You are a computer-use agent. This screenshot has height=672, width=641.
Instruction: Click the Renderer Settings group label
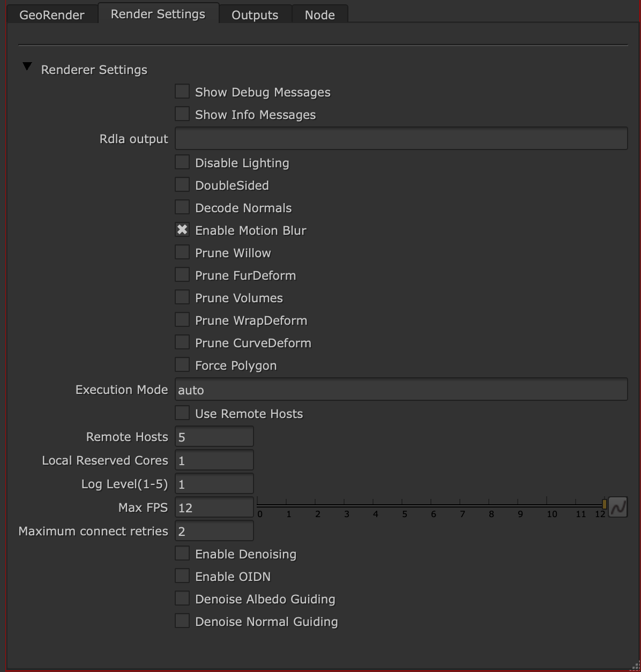pyautogui.click(x=94, y=70)
